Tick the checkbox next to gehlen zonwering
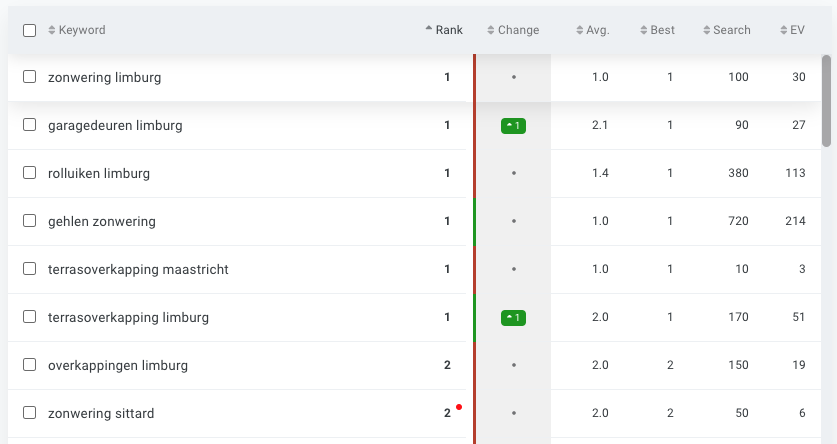Viewport: 837px width, 444px height. [x=29, y=221]
